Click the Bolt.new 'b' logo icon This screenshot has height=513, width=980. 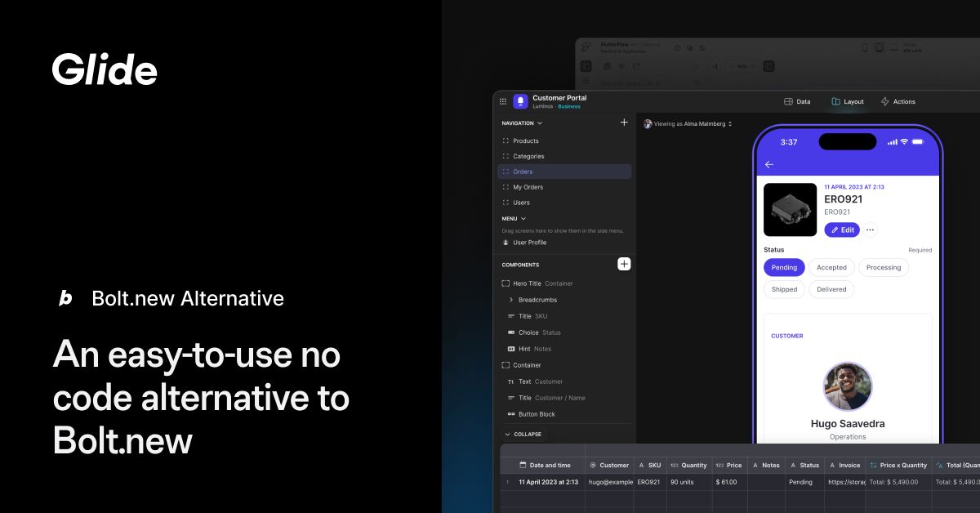[65, 298]
